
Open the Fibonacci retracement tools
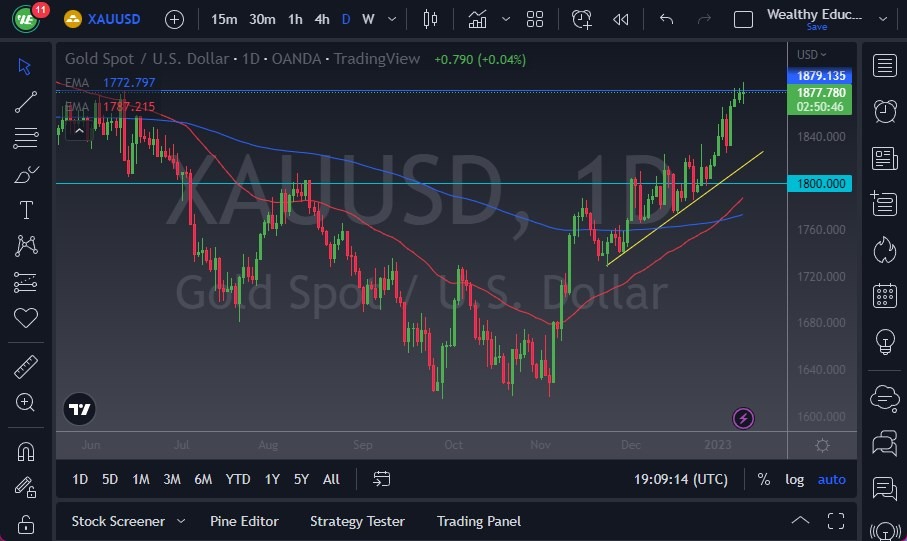25,138
